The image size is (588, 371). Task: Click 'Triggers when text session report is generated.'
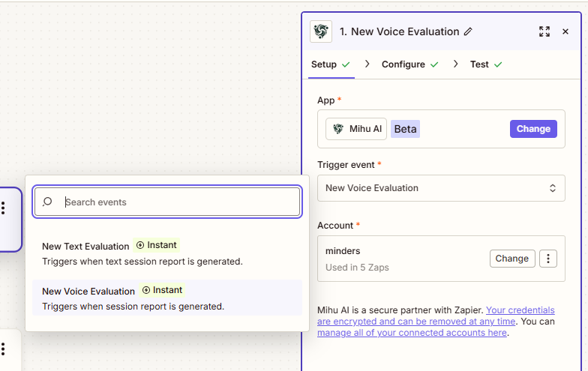142,262
